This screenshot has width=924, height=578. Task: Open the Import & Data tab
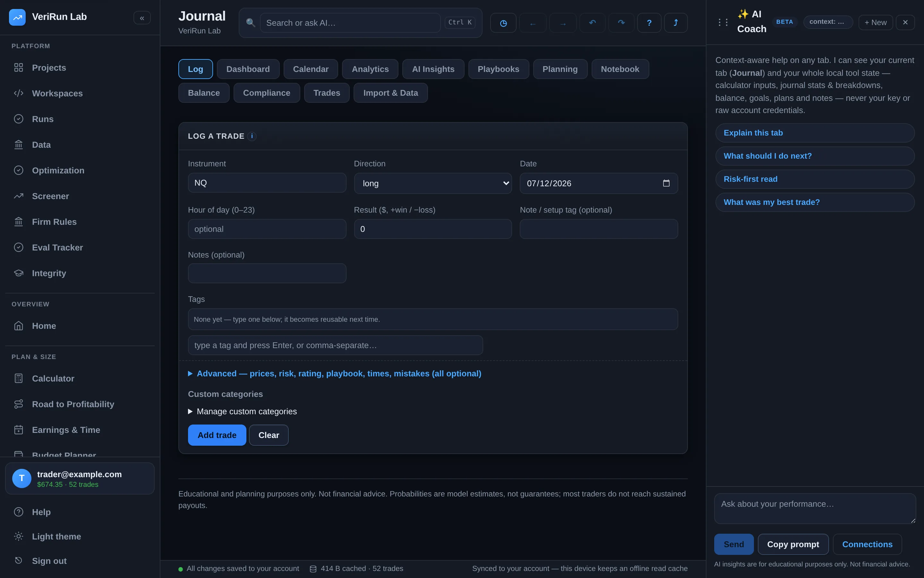[390, 93]
